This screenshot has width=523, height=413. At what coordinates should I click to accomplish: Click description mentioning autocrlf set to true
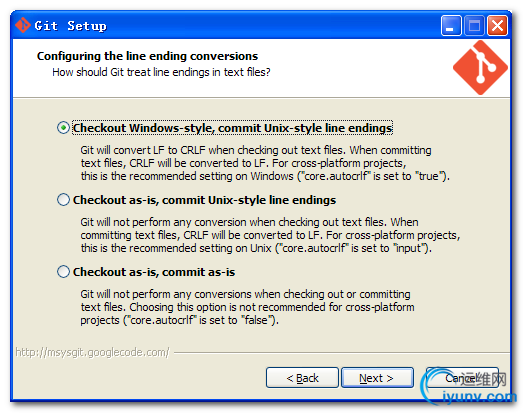(x=265, y=163)
